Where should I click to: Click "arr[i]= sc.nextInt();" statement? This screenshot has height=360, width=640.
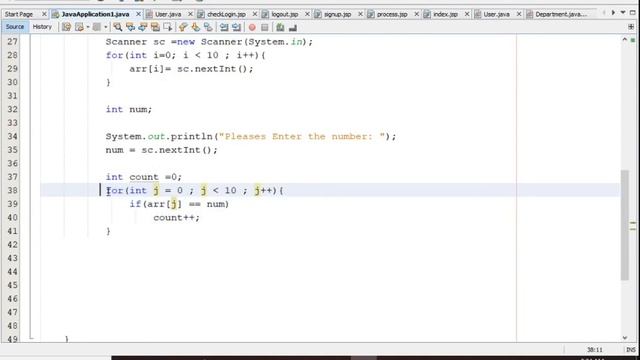191,69
